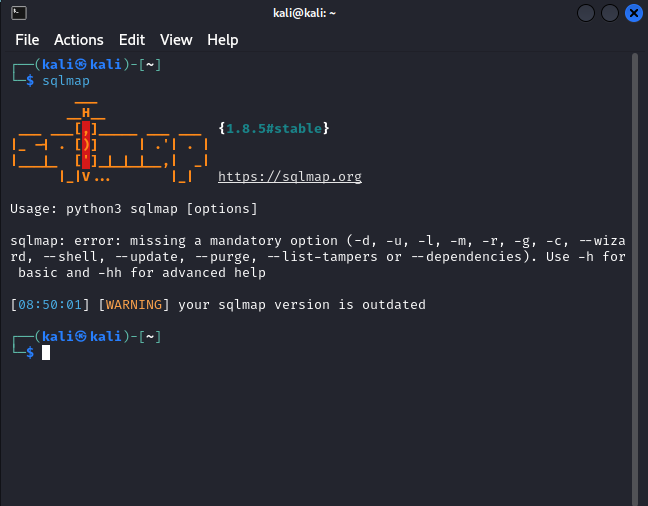Click the cursor block at the bottom prompt

[46, 353]
